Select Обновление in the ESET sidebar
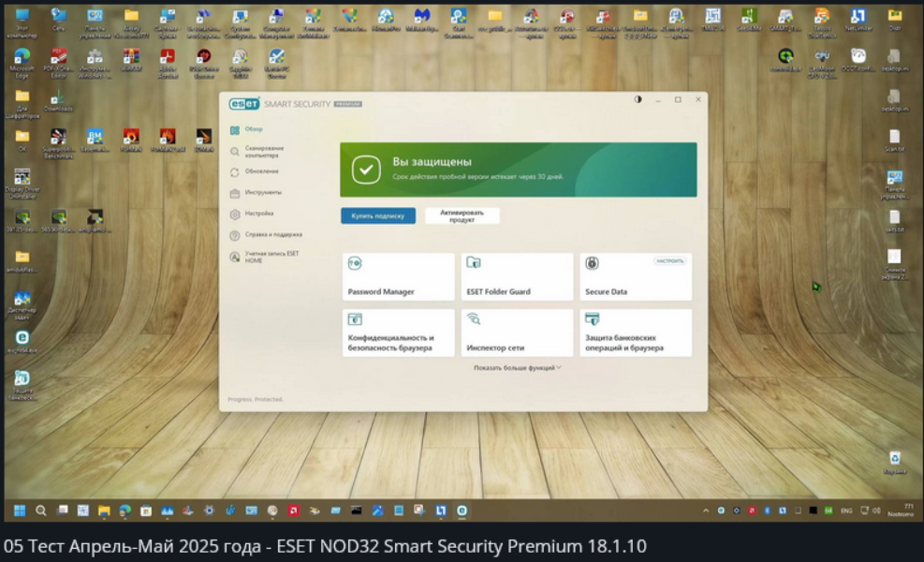 pyautogui.click(x=261, y=171)
